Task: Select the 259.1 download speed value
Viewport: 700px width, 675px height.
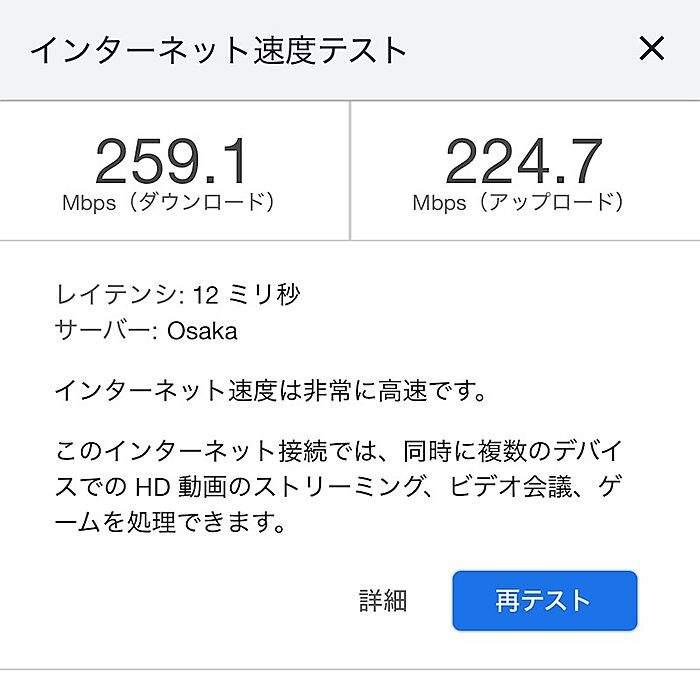Action: point(172,160)
